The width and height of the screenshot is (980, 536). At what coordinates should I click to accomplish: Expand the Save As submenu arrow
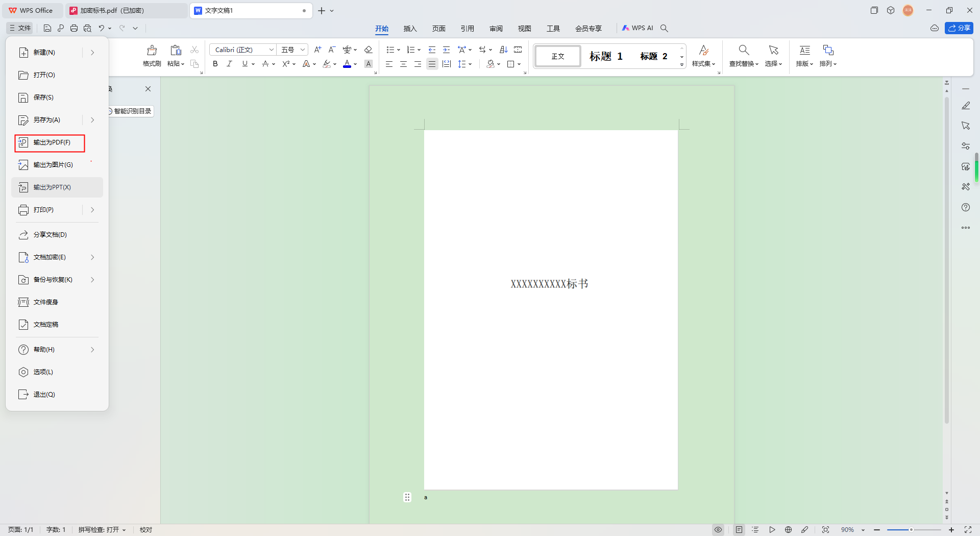(x=92, y=120)
